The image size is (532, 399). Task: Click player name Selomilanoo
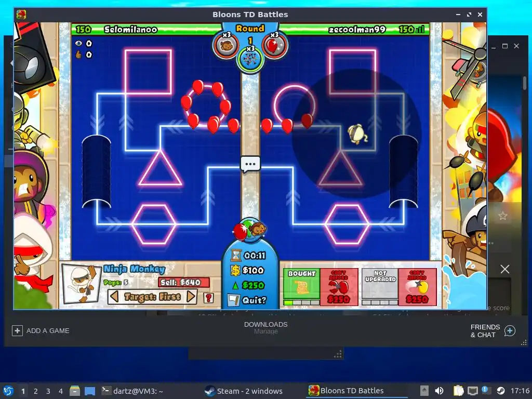130,30
